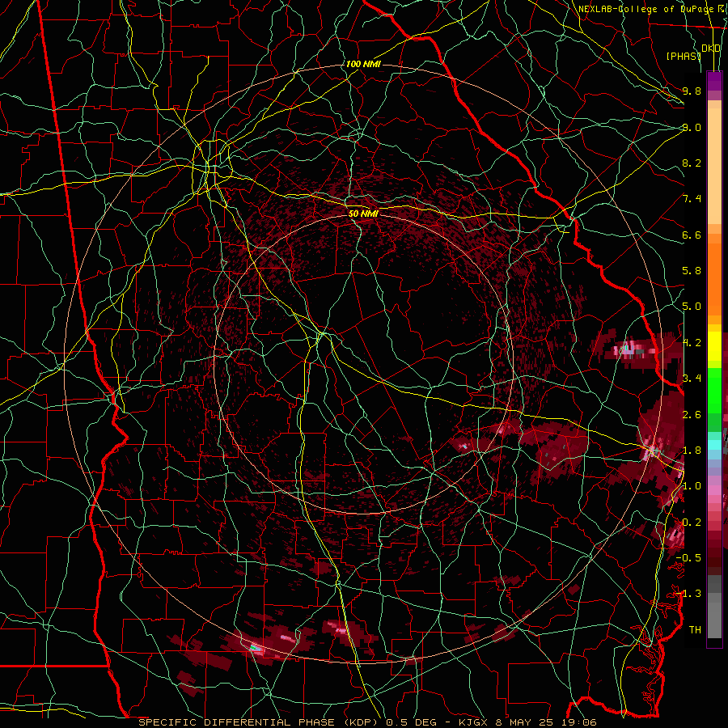This screenshot has height=728, width=728.
Task: Click the -0.5 value on the scale
Action: (688, 558)
